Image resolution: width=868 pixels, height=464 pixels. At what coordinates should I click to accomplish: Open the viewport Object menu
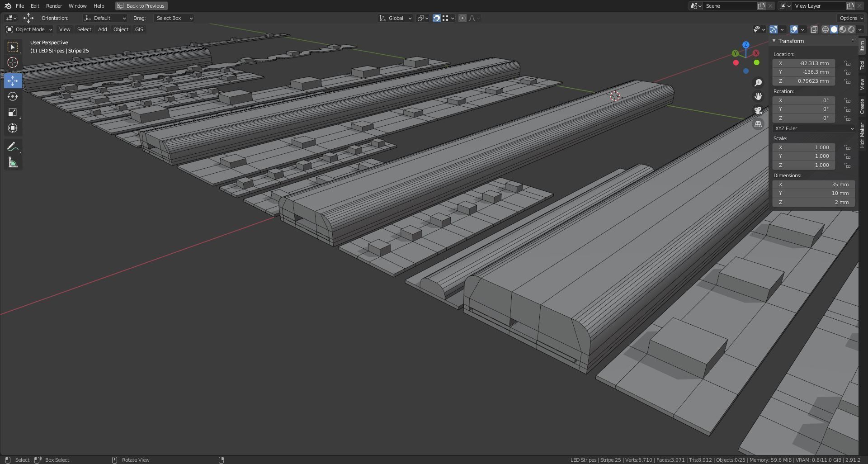tap(121, 29)
